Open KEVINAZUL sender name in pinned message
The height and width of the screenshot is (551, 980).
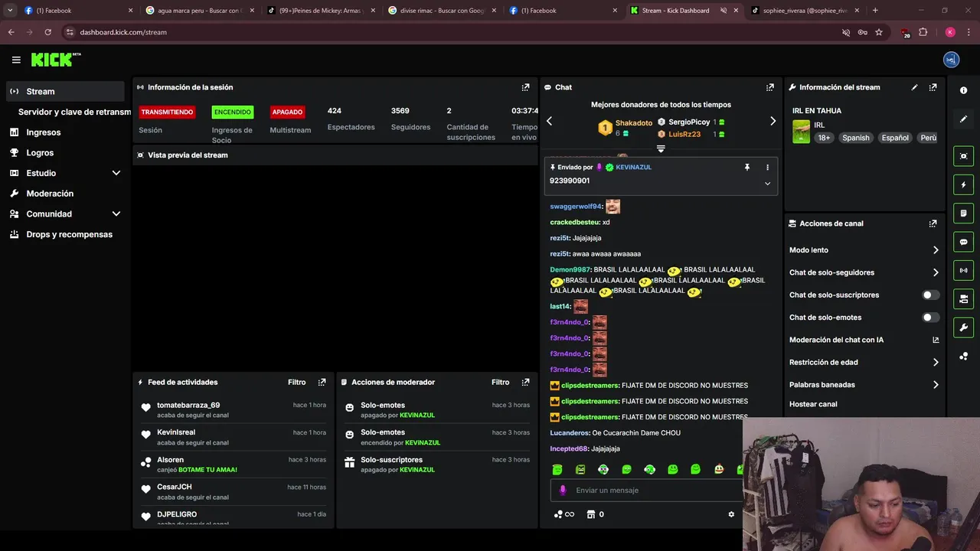[x=633, y=167]
